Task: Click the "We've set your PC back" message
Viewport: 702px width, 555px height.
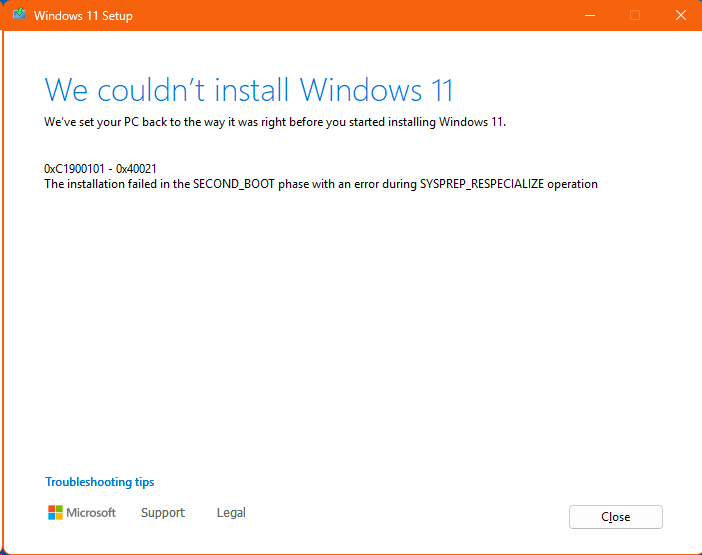Action: 275,122
